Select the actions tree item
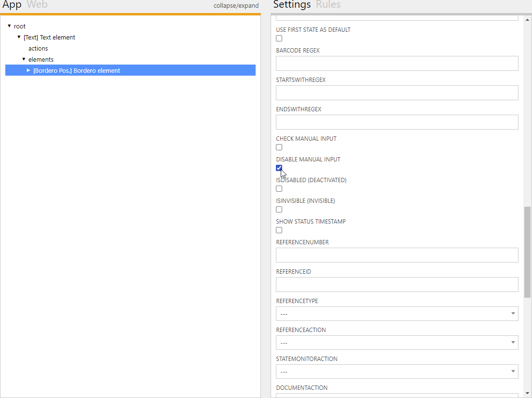 38,49
